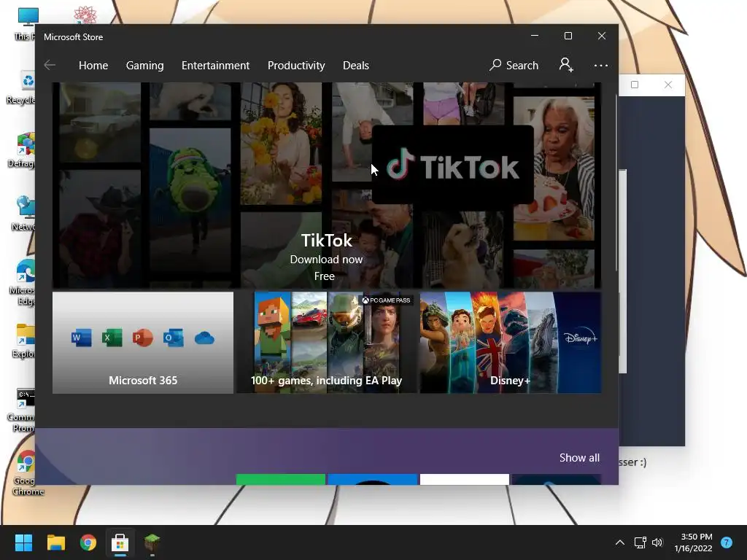Open the TikTok featured banner
This screenshot has height=560, width=747.
click(x=326, y=186)
